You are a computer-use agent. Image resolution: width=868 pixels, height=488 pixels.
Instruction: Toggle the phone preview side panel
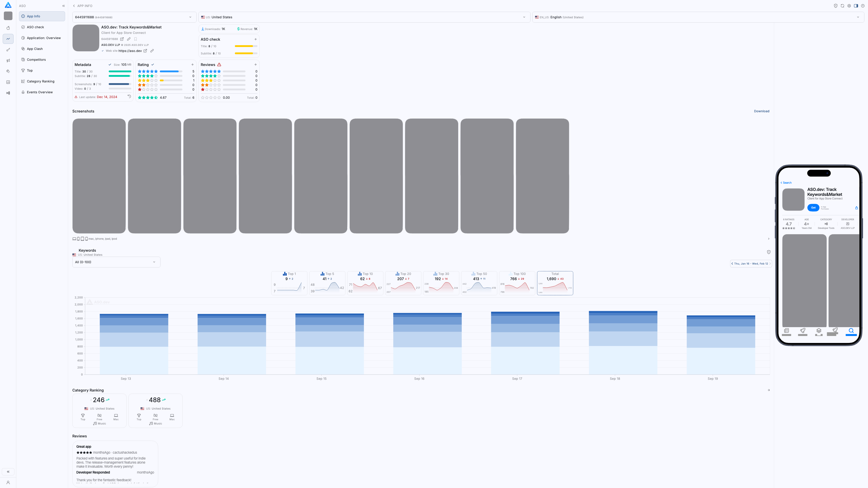click(x=856, y=6)
